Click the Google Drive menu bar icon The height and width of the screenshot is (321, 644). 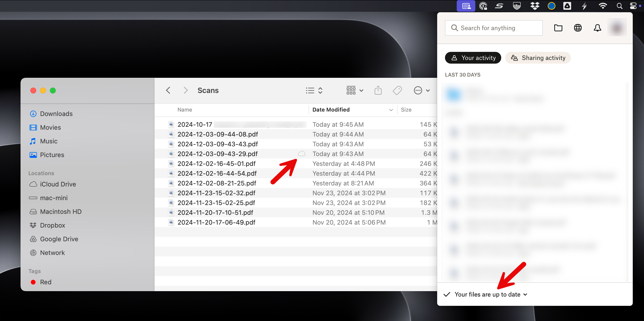click(567, 6)
